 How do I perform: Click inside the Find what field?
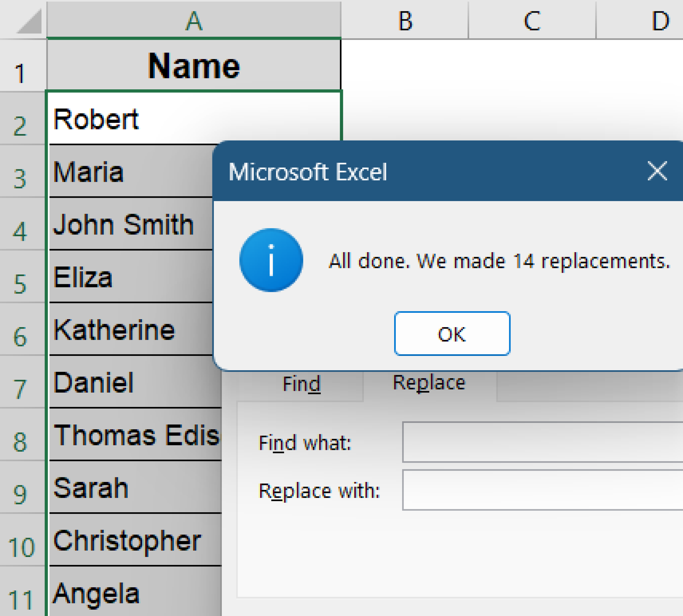(x=542, y=442)
